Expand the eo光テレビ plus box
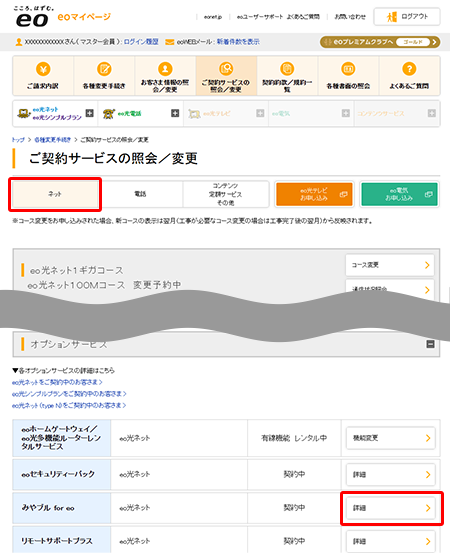 click(260, 113)
